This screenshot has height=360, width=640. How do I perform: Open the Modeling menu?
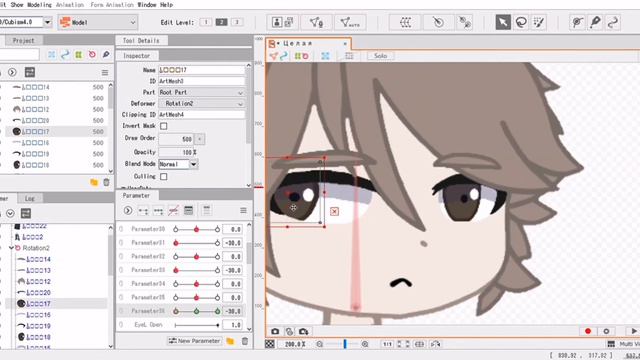click(39, 4)
